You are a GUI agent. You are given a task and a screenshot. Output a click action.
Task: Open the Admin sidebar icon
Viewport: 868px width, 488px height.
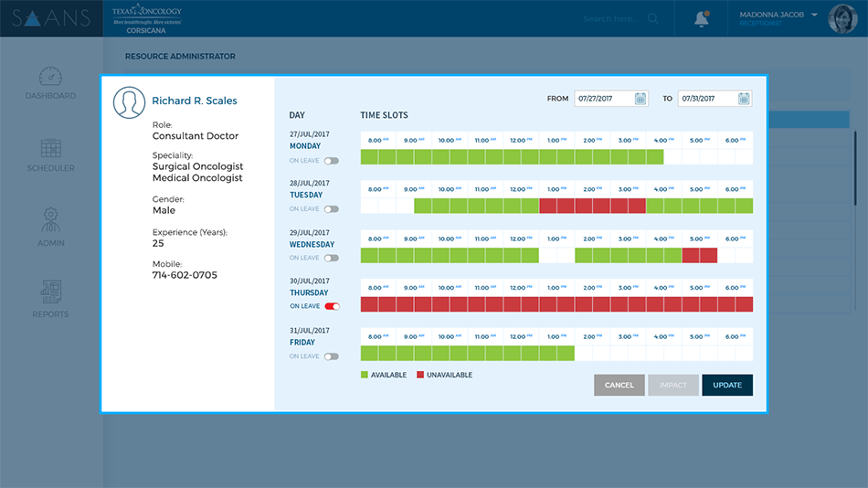[x=50, y=227]
